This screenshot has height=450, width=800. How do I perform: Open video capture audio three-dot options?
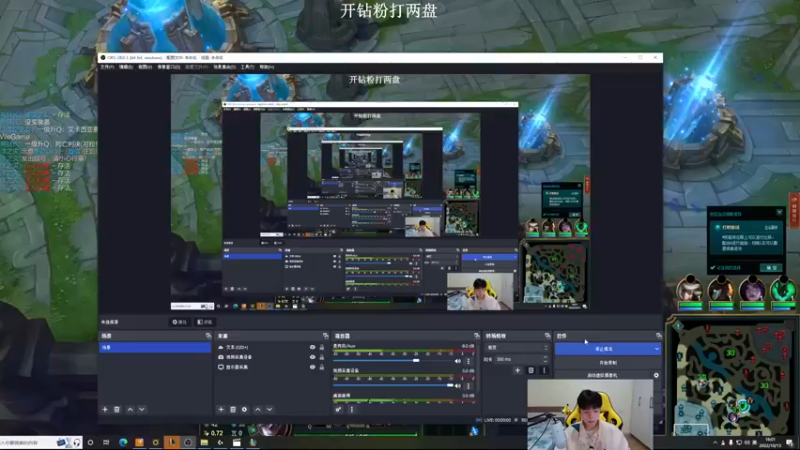(468, 386)
